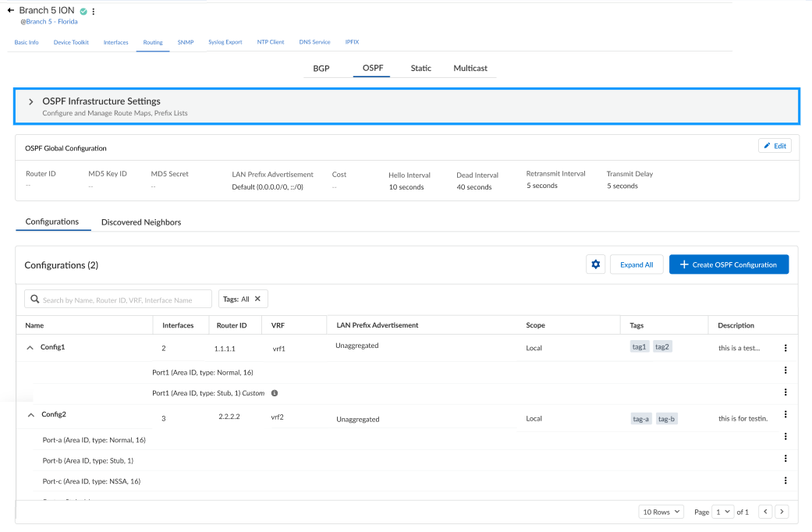
Task: Click the back arrow beside Branch 5 ION
Action: pyautogui.click(x=10, y=11)
